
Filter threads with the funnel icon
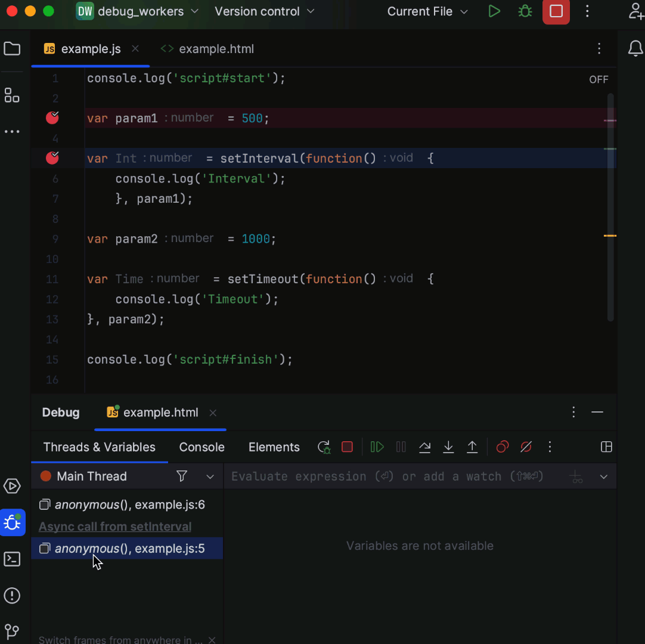pos(181,476)
